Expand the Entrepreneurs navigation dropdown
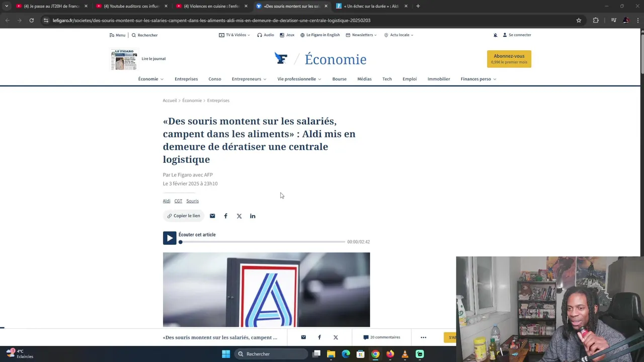 249,79
